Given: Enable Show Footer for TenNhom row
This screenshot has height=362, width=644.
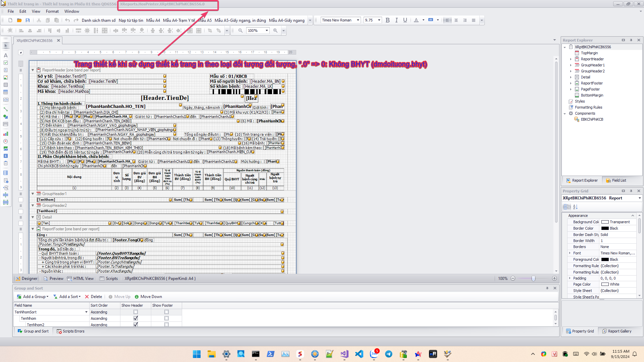Looking at the screenshot, I should coord(166,318).
